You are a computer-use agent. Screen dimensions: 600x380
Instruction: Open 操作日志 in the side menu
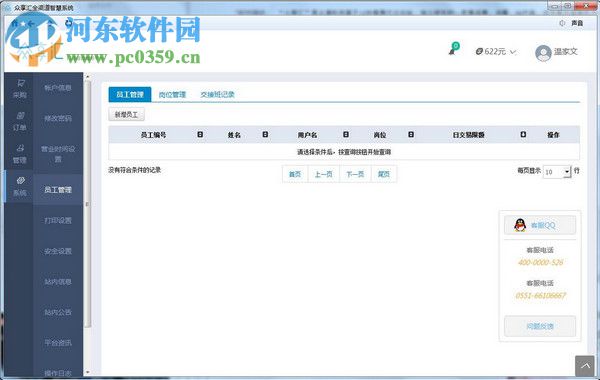click(x=58, y=373)
